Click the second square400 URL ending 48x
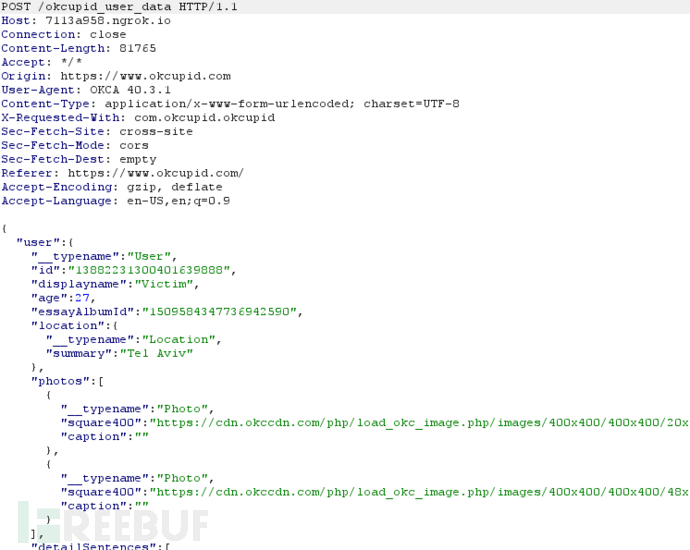 pos(419,492)
